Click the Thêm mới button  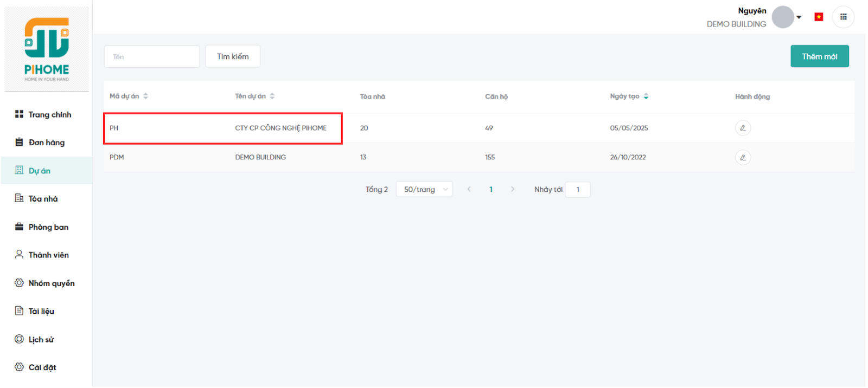(x=819, y=56)
